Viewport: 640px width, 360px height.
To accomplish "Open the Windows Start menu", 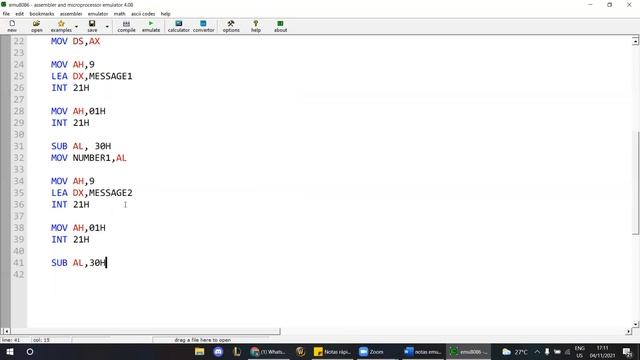I will (x=10, y=351).
